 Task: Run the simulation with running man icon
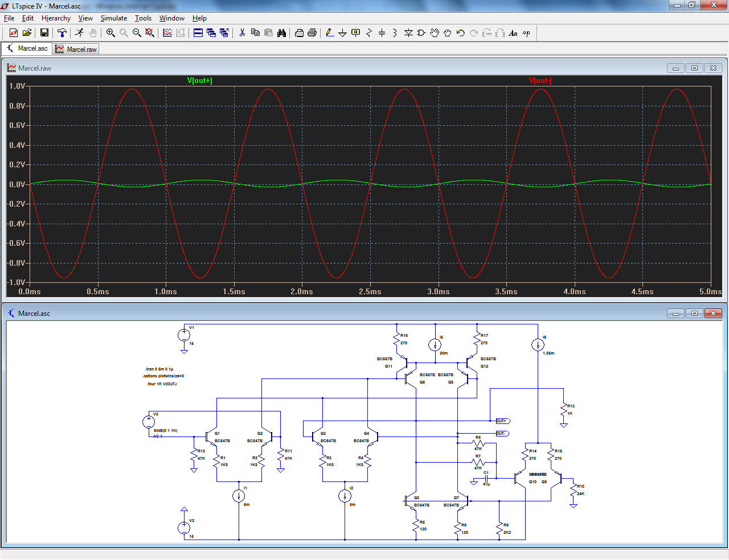[x=79, y=33]
